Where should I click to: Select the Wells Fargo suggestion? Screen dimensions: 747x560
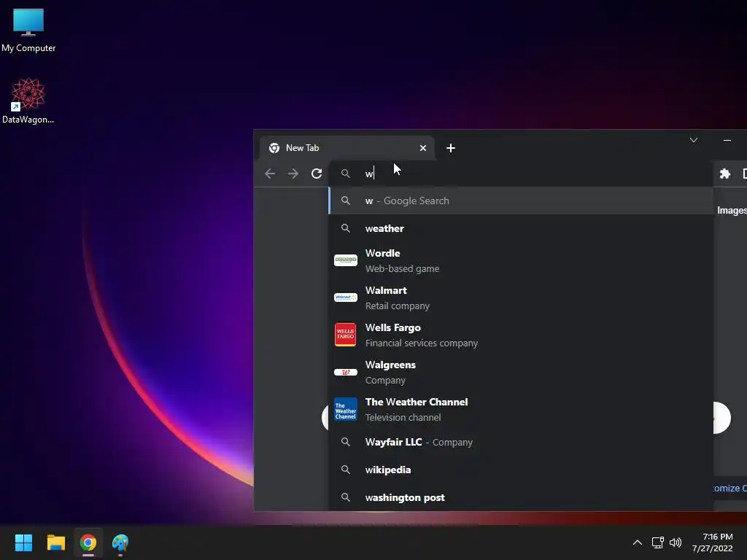521,335
